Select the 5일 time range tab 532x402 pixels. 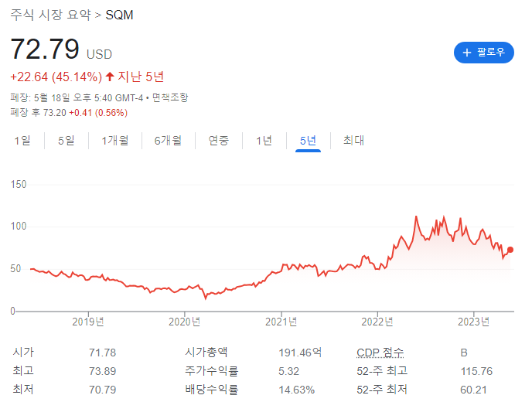point(66,140)
